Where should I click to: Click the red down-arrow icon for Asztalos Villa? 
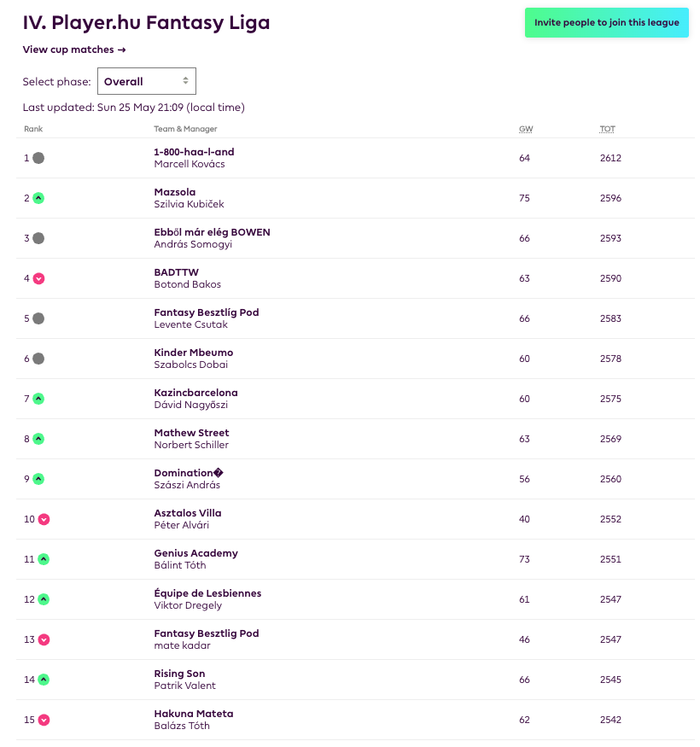(44, 519)
